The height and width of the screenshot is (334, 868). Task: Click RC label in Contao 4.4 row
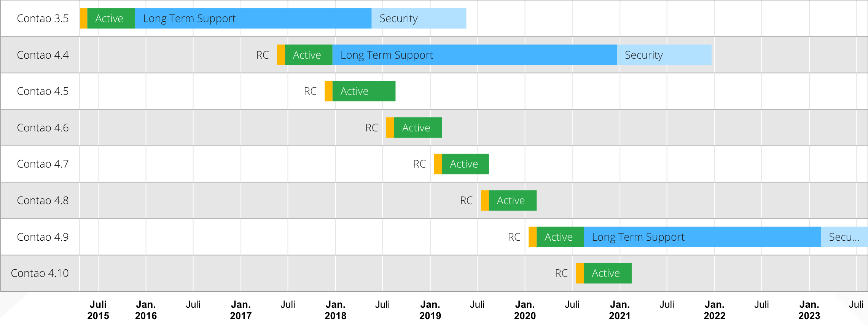(x=262, y=55)
